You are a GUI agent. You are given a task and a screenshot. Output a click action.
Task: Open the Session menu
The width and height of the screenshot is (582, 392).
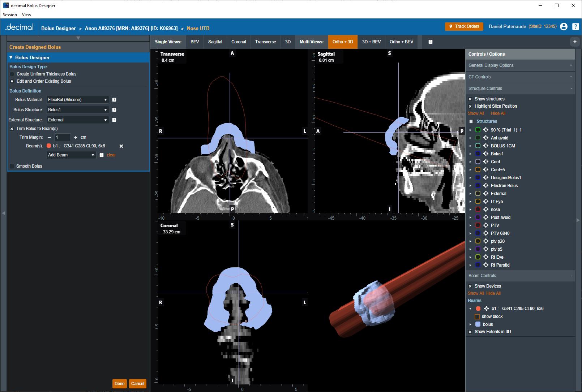coord(10,15)
